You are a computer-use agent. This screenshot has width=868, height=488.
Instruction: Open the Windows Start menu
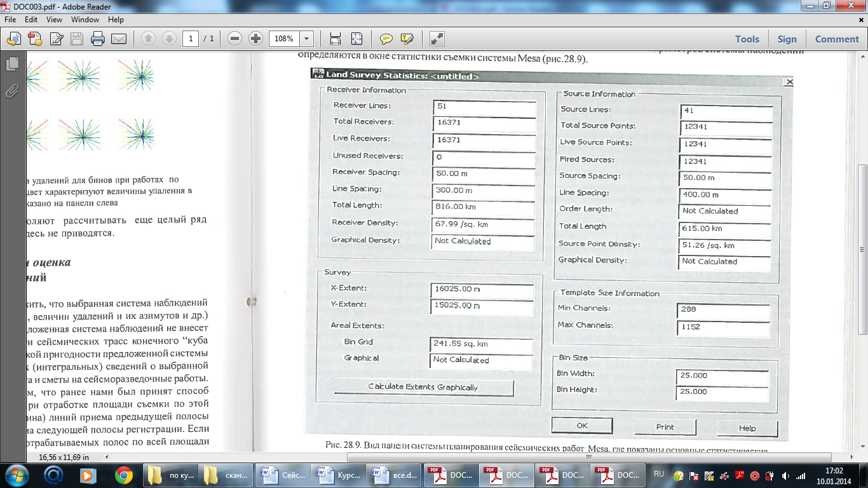coord(16,475)
